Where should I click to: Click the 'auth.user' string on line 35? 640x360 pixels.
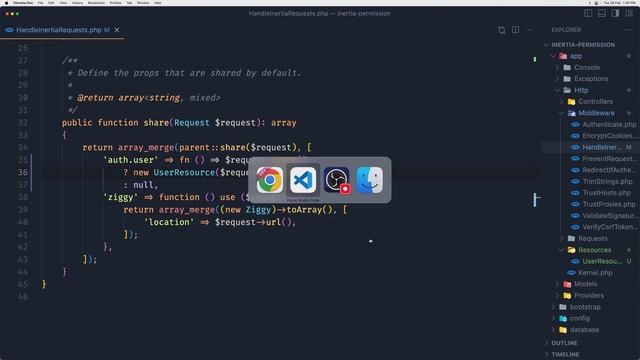(x=131, y=160)
